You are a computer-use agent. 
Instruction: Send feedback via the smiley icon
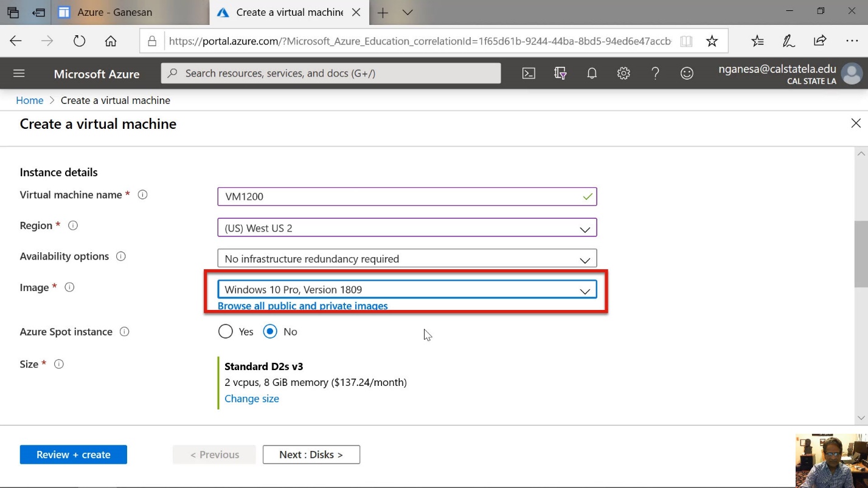[x=687, y=73]
